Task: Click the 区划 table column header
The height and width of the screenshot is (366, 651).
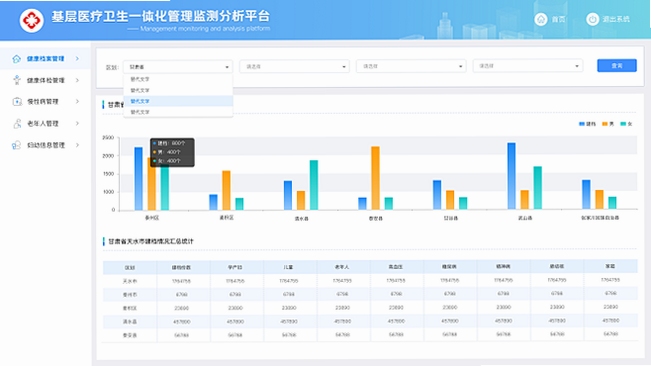Action: click(130, 268)
